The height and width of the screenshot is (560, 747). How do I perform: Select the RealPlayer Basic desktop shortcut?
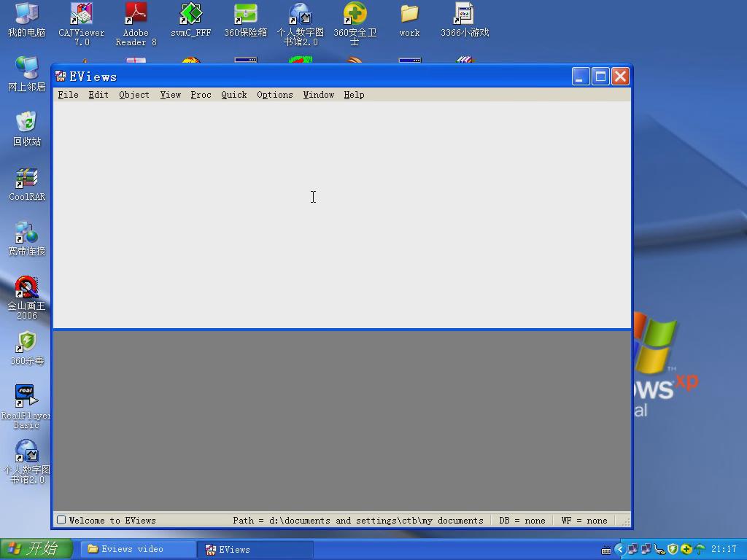click(26, 407)
